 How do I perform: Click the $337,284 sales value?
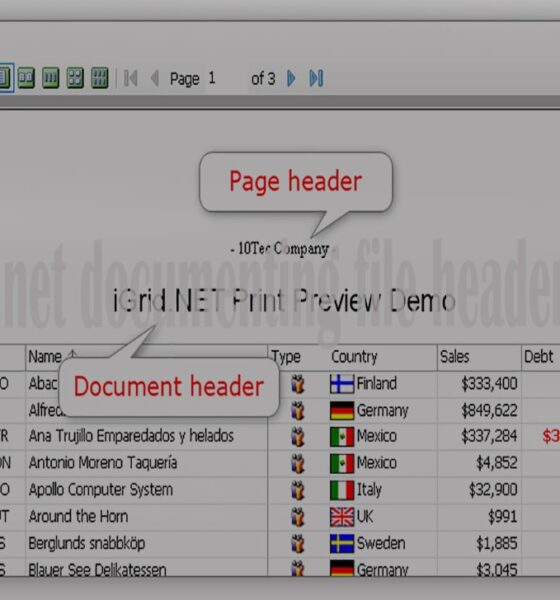coord(489,436)
